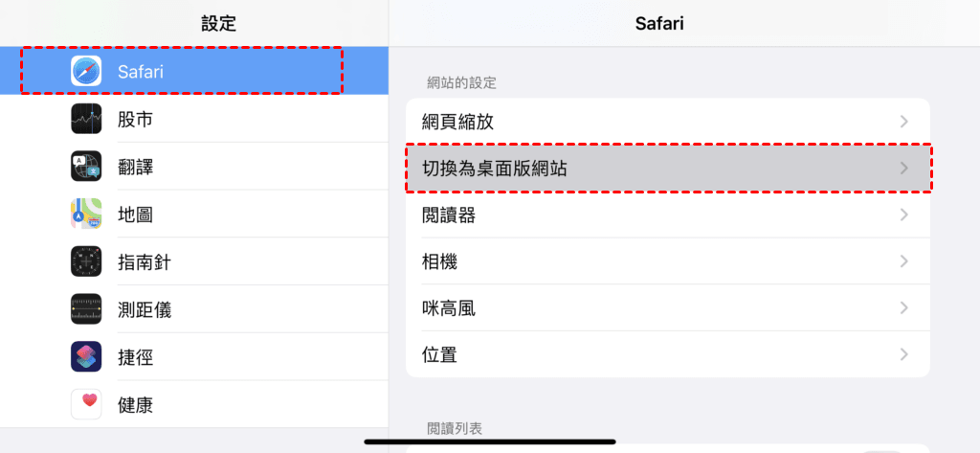Select 地圖 label in the sidebar

point(135,215)
